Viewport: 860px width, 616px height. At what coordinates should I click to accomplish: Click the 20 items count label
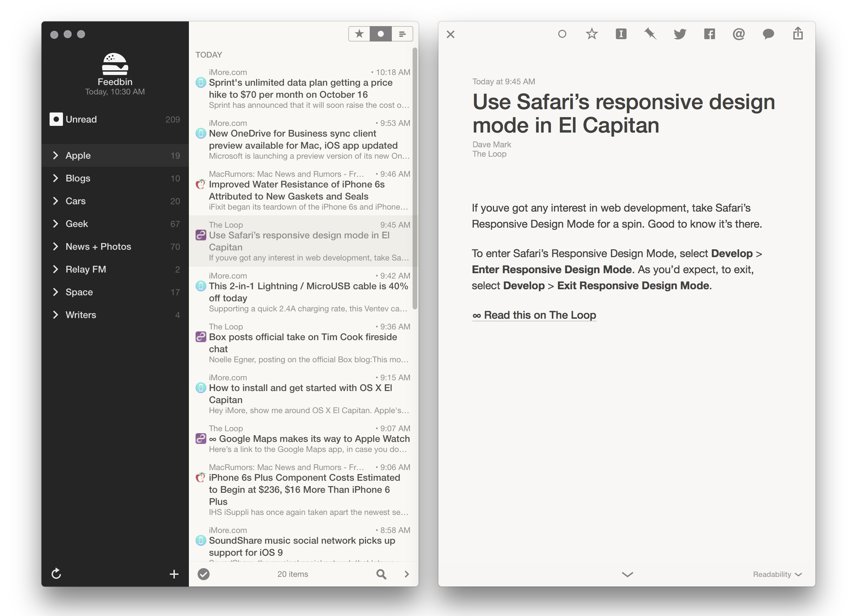coord(293,574)
